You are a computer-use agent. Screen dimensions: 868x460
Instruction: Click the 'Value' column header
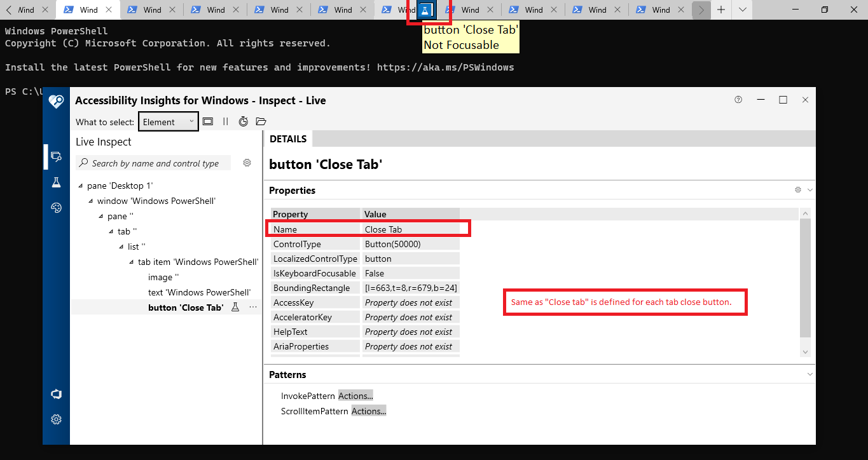(411, 214)
